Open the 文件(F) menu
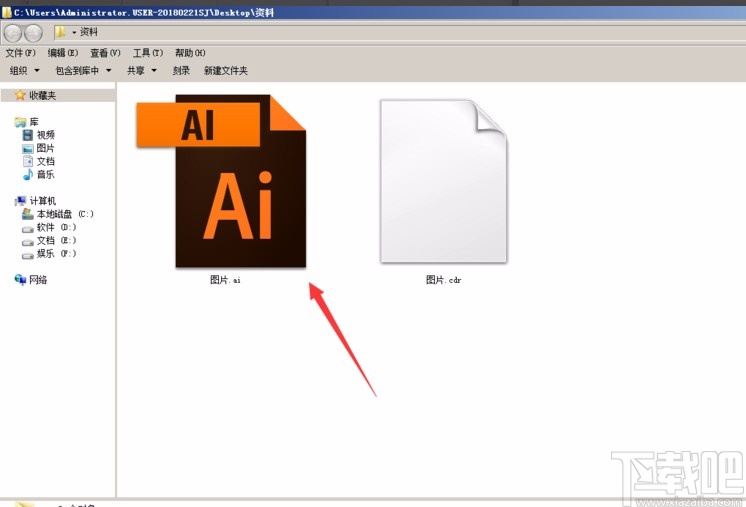Viewport: 746px width, 507px height. coord(20,53)
